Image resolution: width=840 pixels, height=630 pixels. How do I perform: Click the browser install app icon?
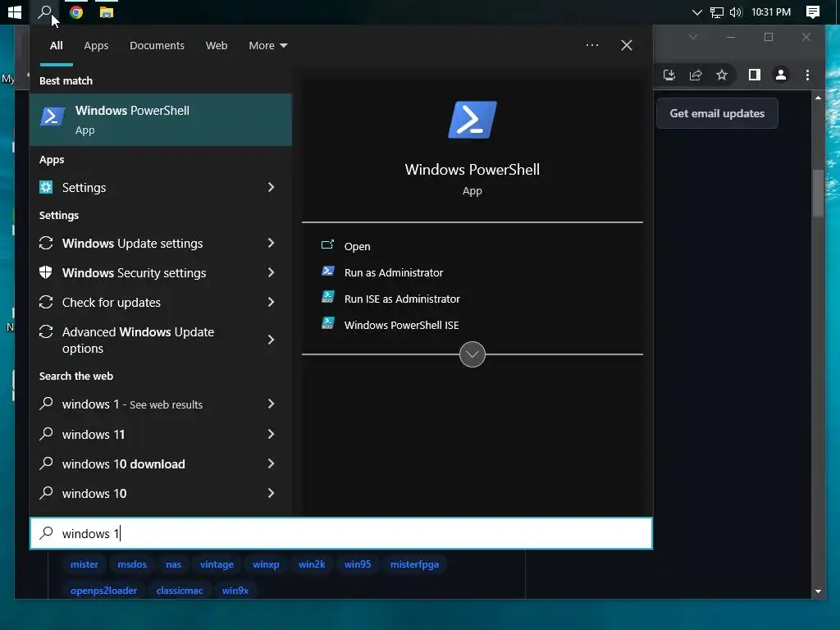[669, 75]
